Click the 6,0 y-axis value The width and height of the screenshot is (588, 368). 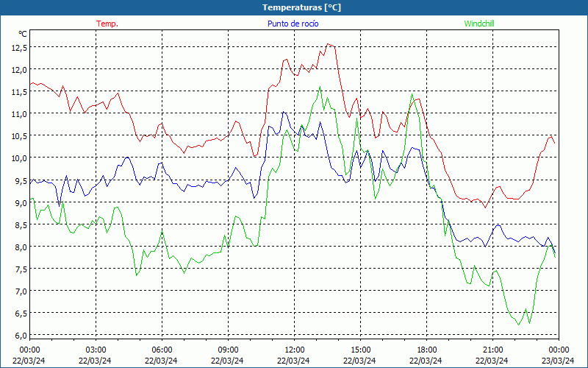pyautogui.click(x=21, y=336)
